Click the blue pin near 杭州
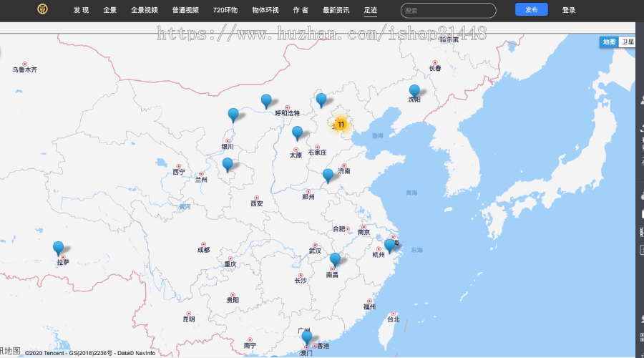The width and height of the screenshot is (644, 358). pyautogui.click(x=390, y=246)
